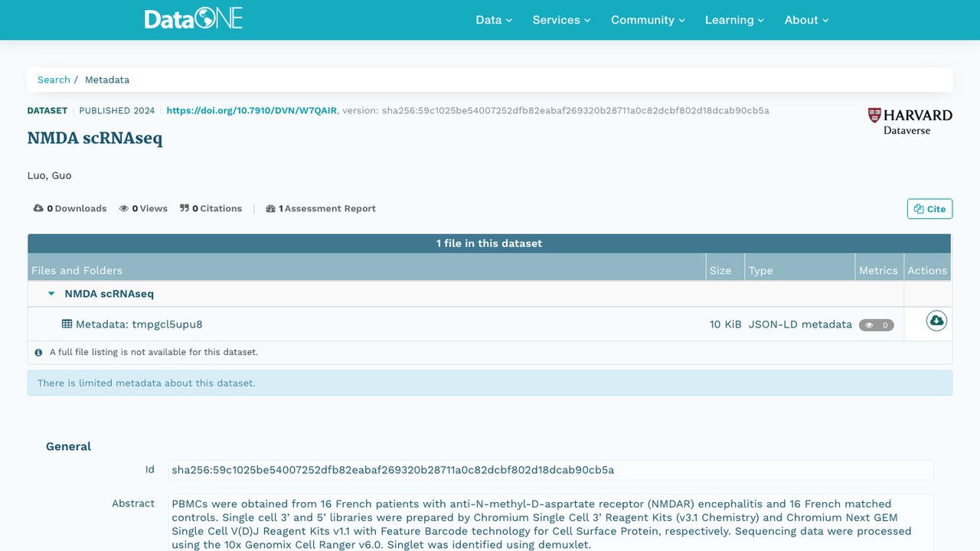
Task: Click the NMDA scRNAseq folder name
Action: point(109,294)
